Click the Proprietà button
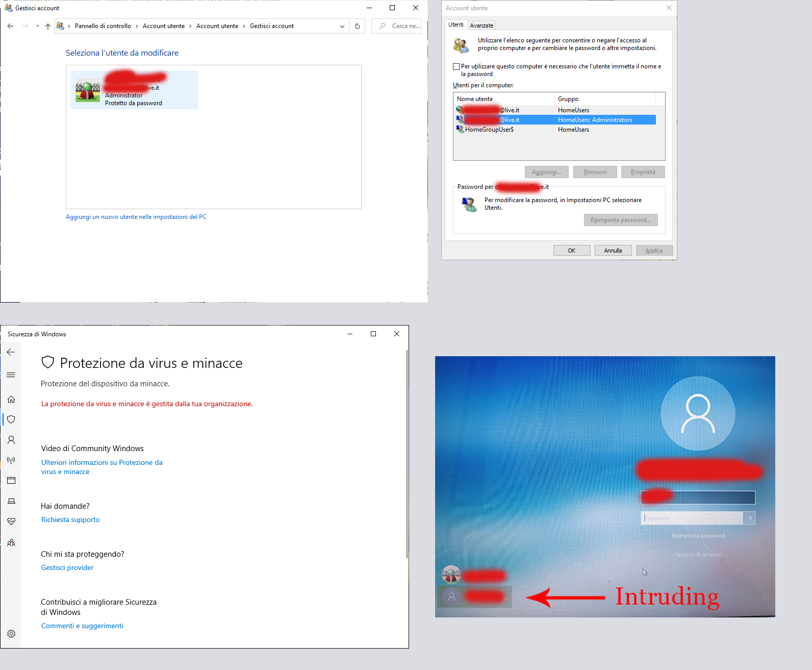 [x=643, y=172]
